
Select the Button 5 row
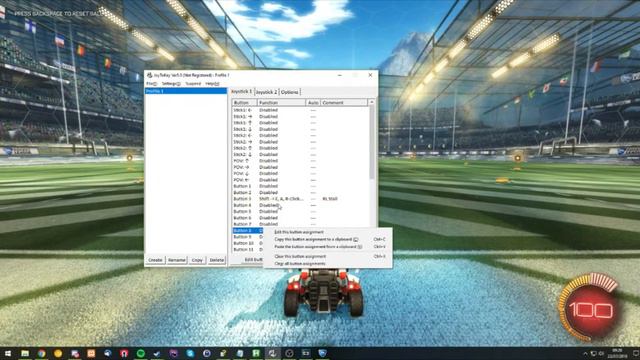[x=300, y=211]
